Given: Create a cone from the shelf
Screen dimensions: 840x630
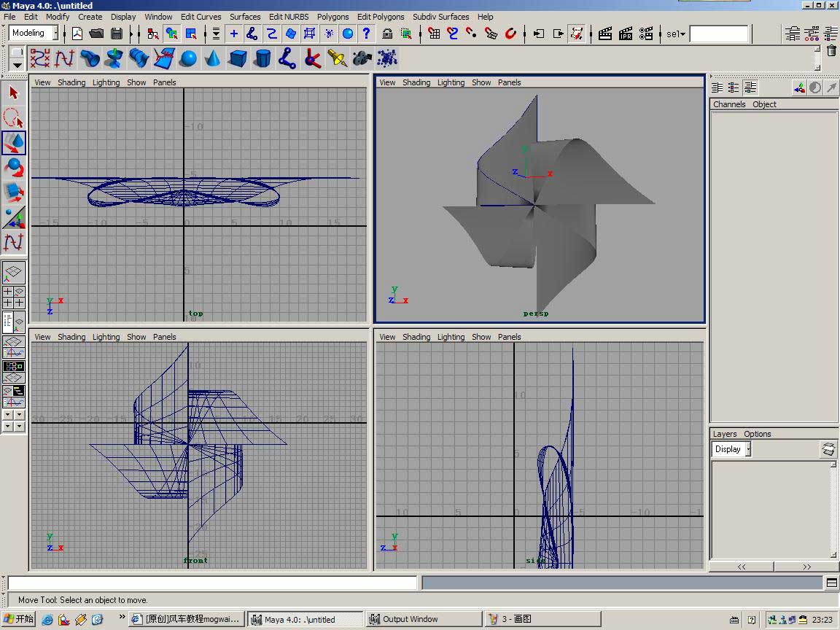Looking at the screenshot, I should tap(213, 58).
